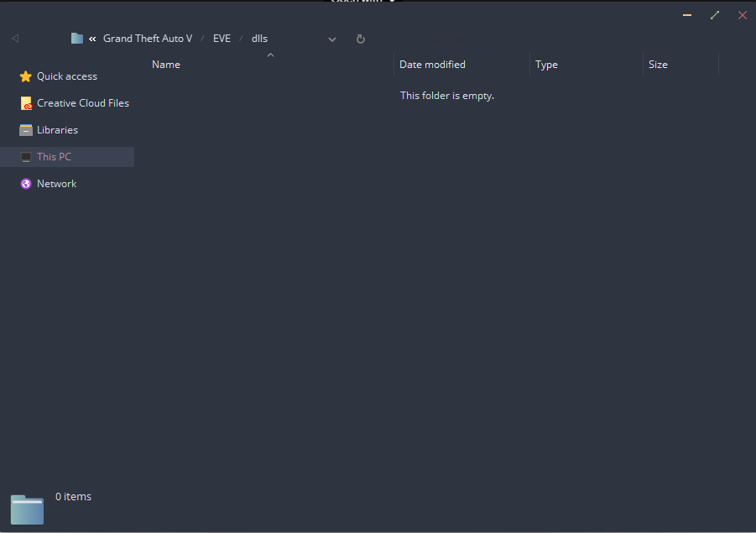Click the Libraries icon

coord(25,130)
